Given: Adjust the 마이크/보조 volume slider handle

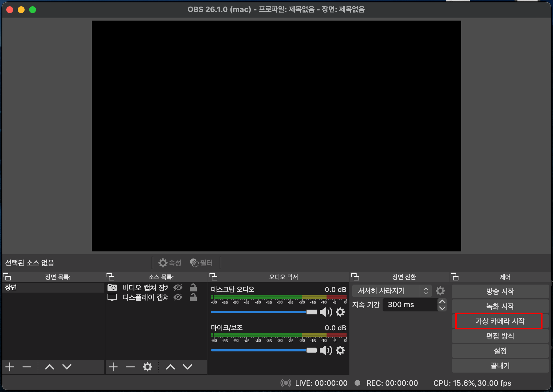Looking at the screenshot, I should click(x=311, y=350).
